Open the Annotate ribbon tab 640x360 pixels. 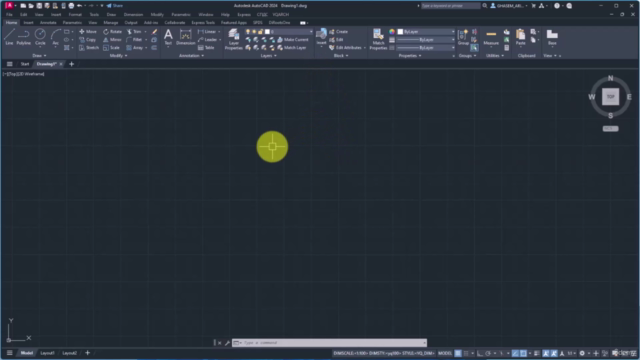(48, 22)
